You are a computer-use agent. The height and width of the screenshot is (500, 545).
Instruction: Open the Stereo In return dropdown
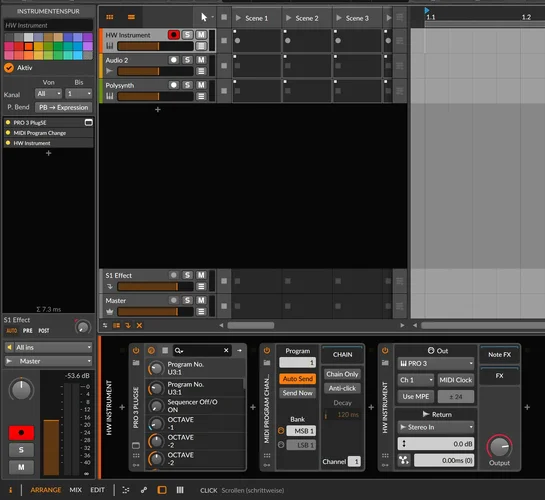(x=436, y=427)
